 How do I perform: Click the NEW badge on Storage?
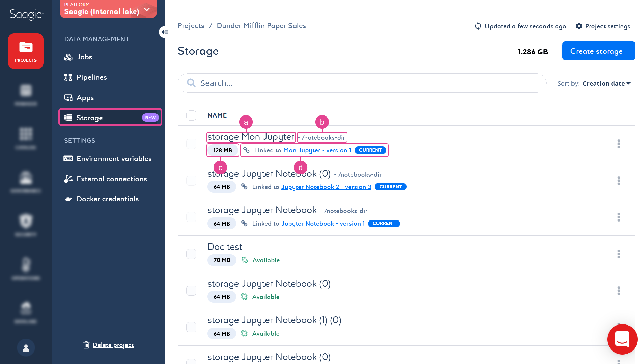(150, 117)
